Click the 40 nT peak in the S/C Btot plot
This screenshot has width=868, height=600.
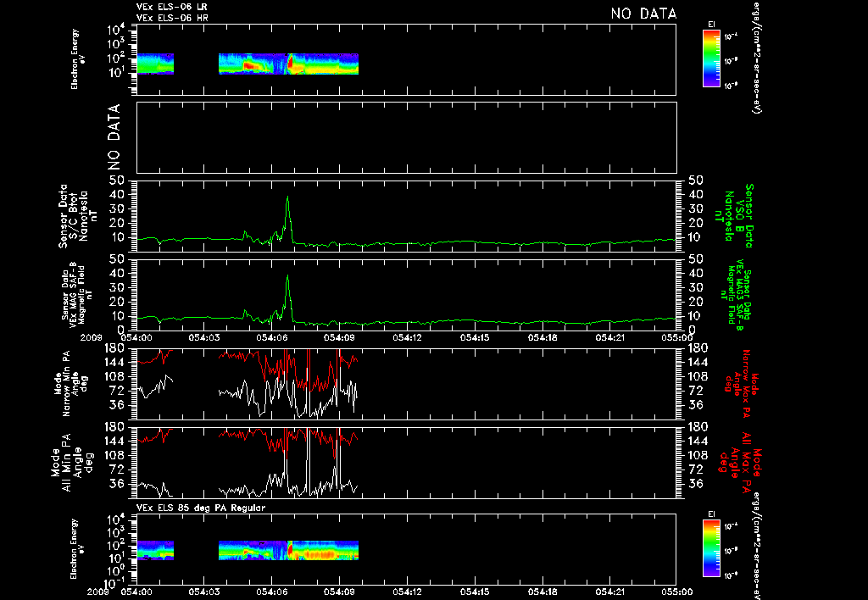point(287,197)
